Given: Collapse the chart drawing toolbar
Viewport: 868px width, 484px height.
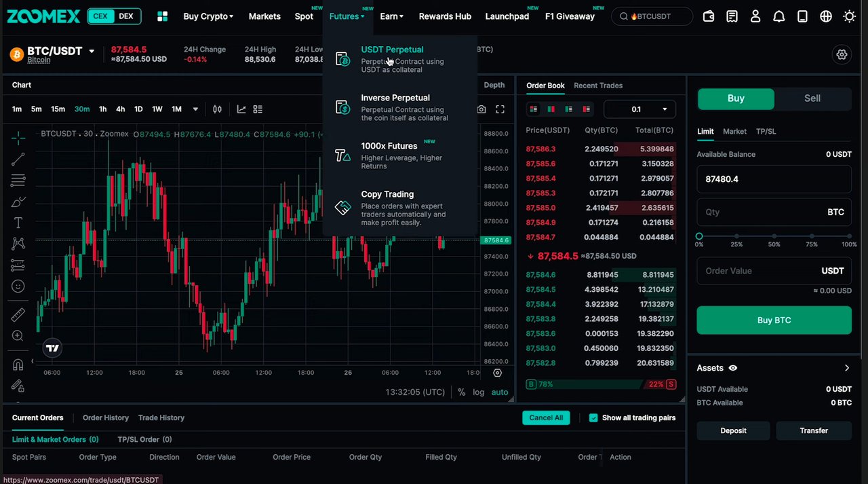Looking at the screenshot, I should 33,362.
